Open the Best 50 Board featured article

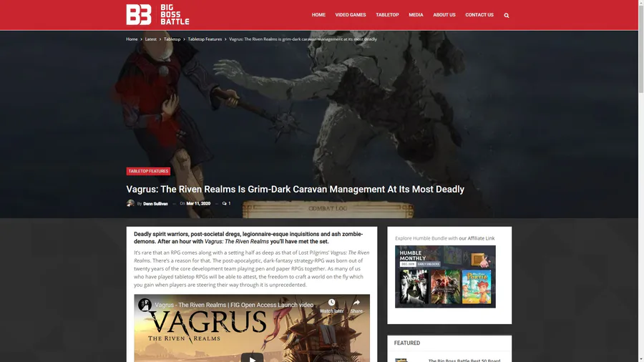pyautogui.click(x=464, y=360)
